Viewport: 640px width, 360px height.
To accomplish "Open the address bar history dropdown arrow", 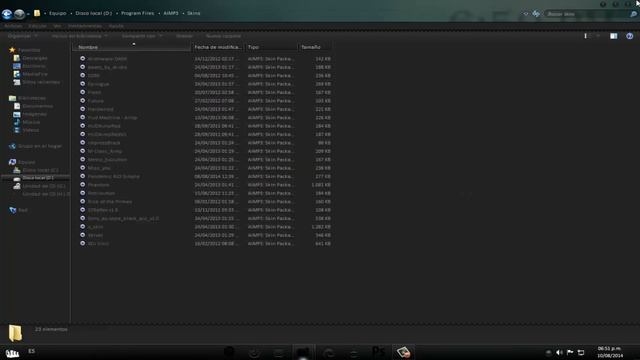I will [x=526, y=14].
